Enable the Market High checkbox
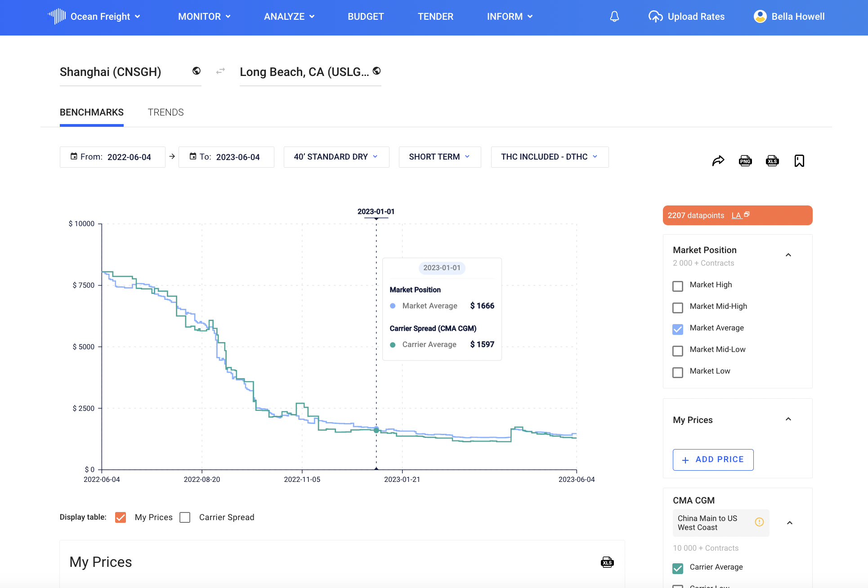 [x=678, y=286]
